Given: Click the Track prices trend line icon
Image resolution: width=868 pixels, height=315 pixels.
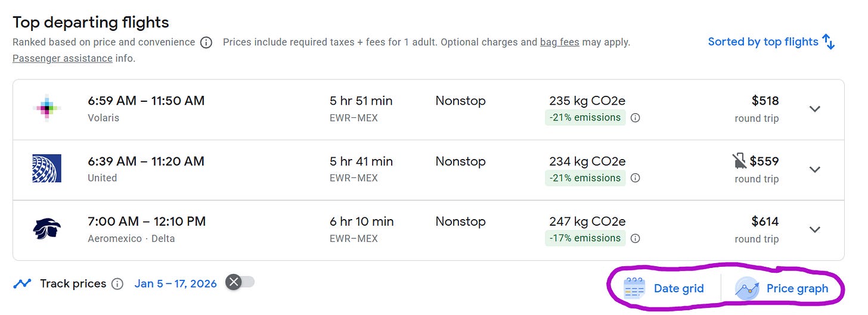Looking at the screenshot, I should tap(23, 283).
